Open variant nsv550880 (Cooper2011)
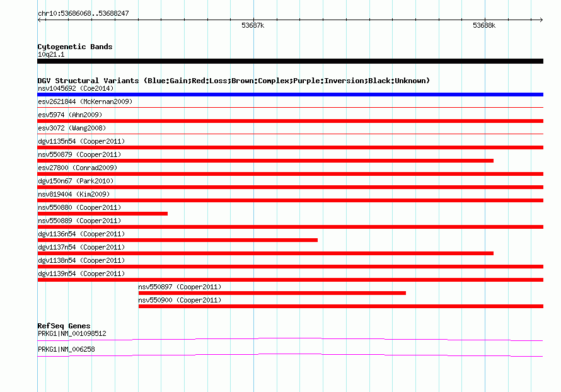This screenshot has width=561, height=392. click(x=79, y=207)
